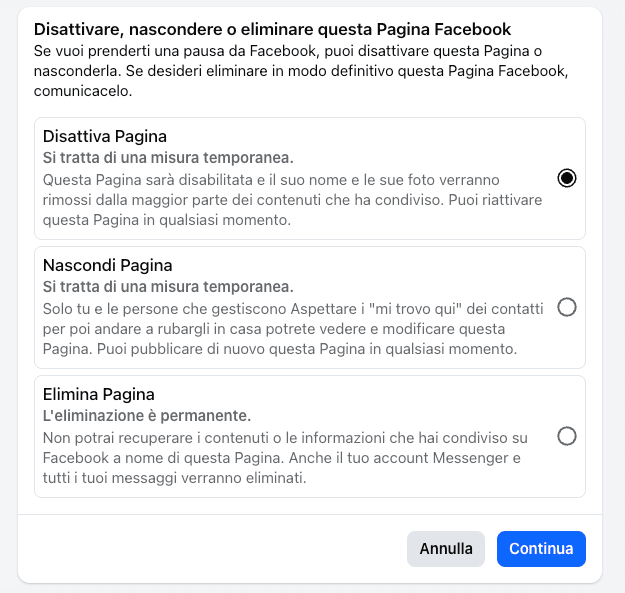Click the dialog heading about this Pagina Facebook
625x593 pixels.
coord(273,29)
